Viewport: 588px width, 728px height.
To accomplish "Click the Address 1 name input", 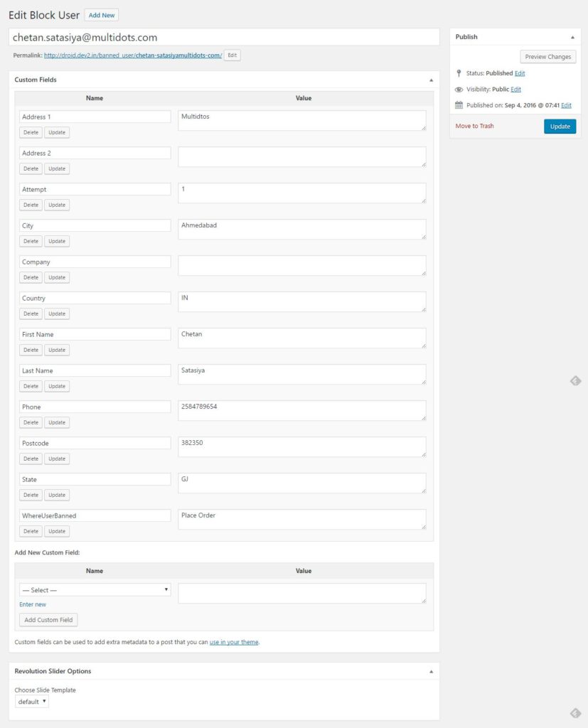I will [x=95, y=117].
